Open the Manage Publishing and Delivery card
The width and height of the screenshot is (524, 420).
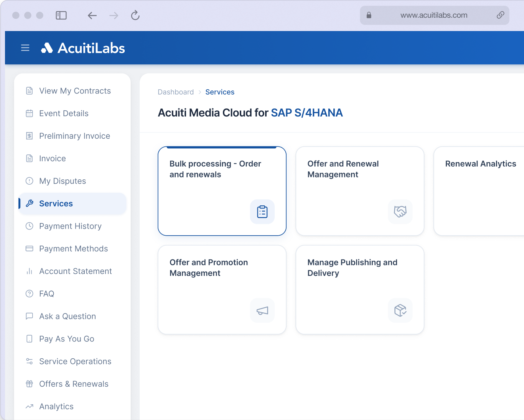point(360,290)
